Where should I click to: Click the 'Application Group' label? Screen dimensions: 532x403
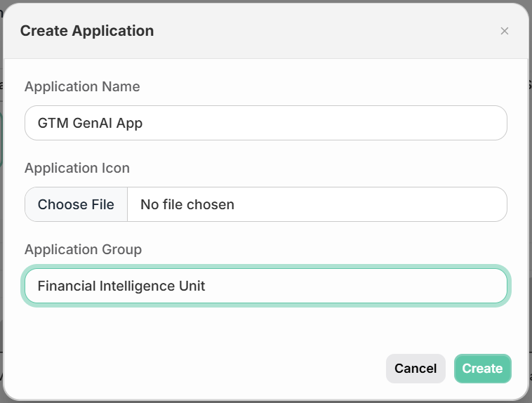[x=83, y=249]
